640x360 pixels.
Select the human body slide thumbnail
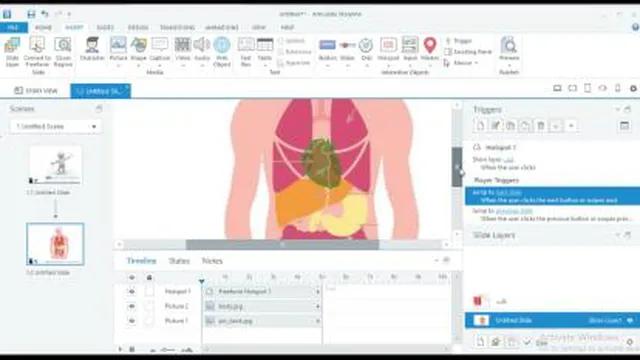click(x=56, y=244)
